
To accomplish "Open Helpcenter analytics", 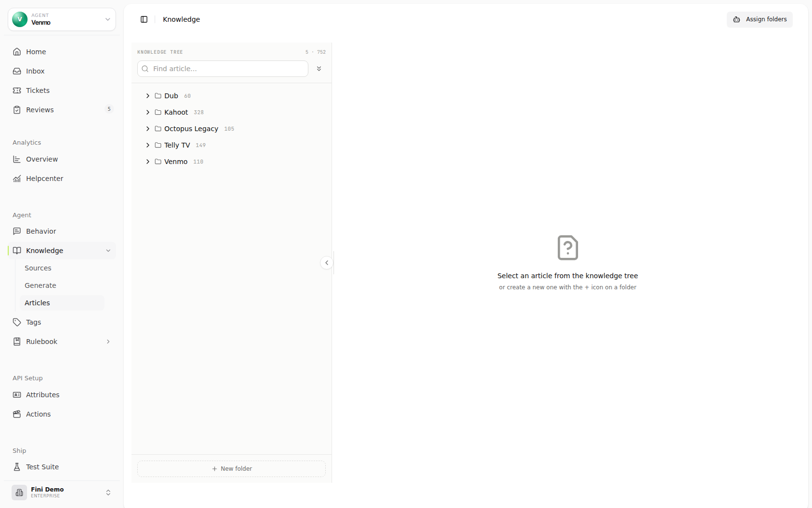I will pyautogui.click(x=62, y=179).
